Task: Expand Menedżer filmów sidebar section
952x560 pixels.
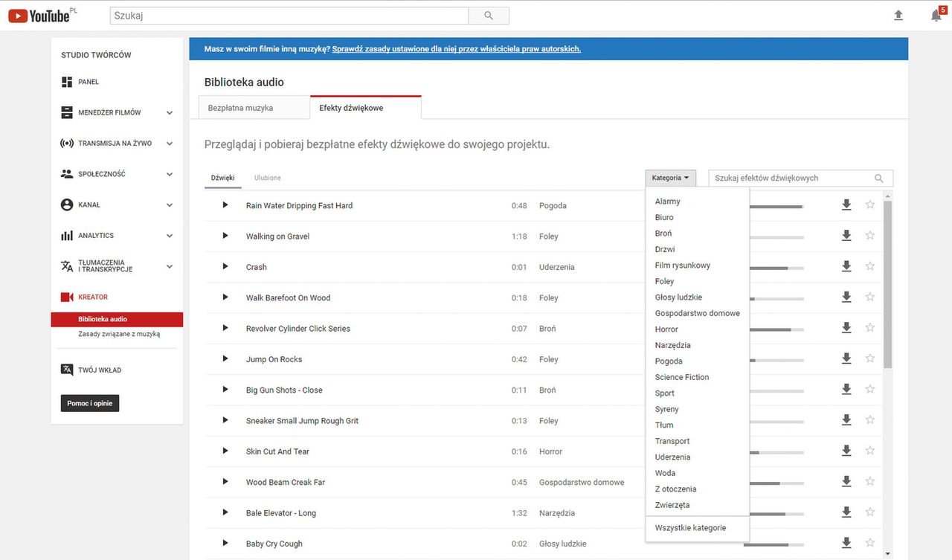Action: tap(170, 113)
